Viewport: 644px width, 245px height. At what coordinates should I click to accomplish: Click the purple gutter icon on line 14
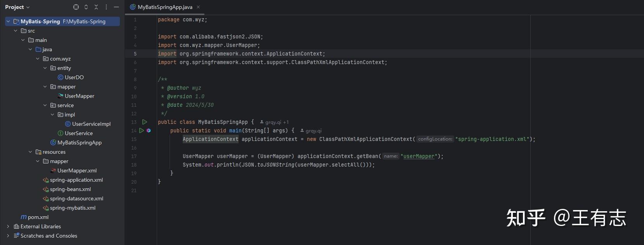tap(149, 130)
